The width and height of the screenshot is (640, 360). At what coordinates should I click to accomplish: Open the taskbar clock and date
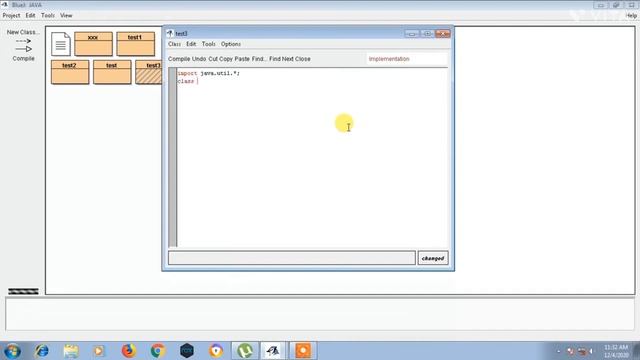tap(616, 351)
